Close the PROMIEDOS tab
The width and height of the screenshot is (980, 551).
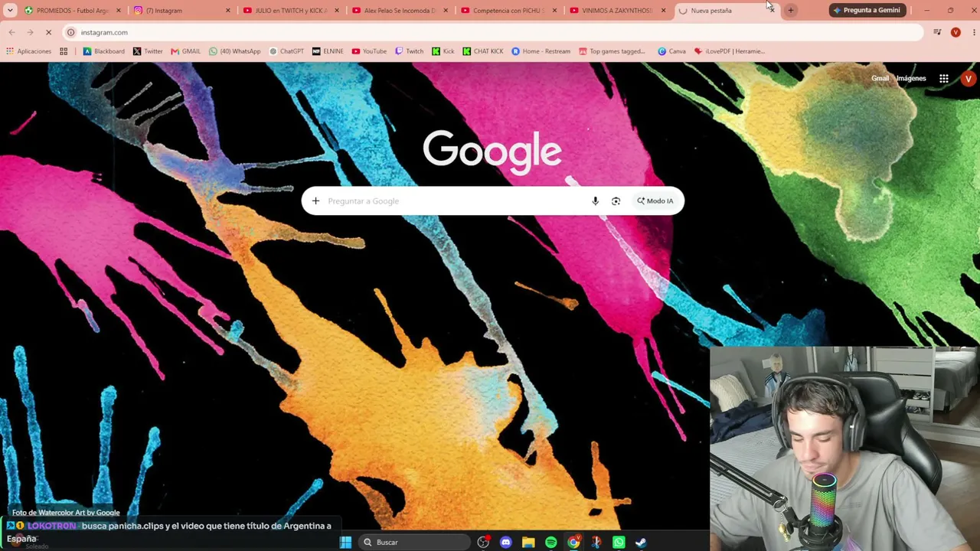[x=119, y=10]
